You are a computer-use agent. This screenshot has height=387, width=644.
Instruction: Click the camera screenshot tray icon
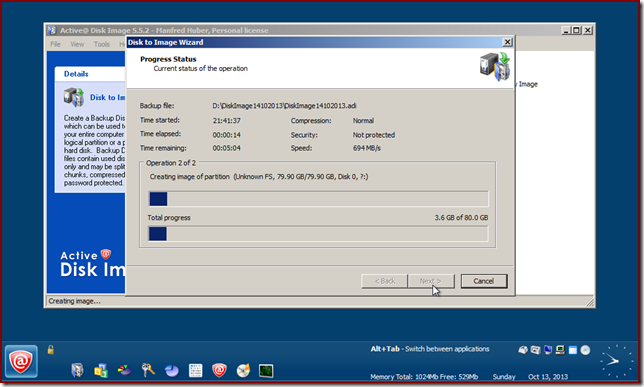[x=535, y=350]
